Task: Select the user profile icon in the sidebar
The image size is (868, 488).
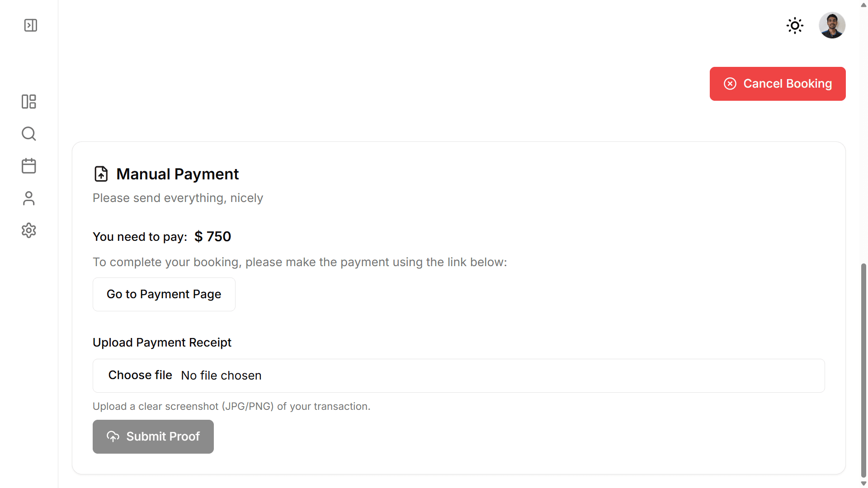Action: [x=28, y=198]
